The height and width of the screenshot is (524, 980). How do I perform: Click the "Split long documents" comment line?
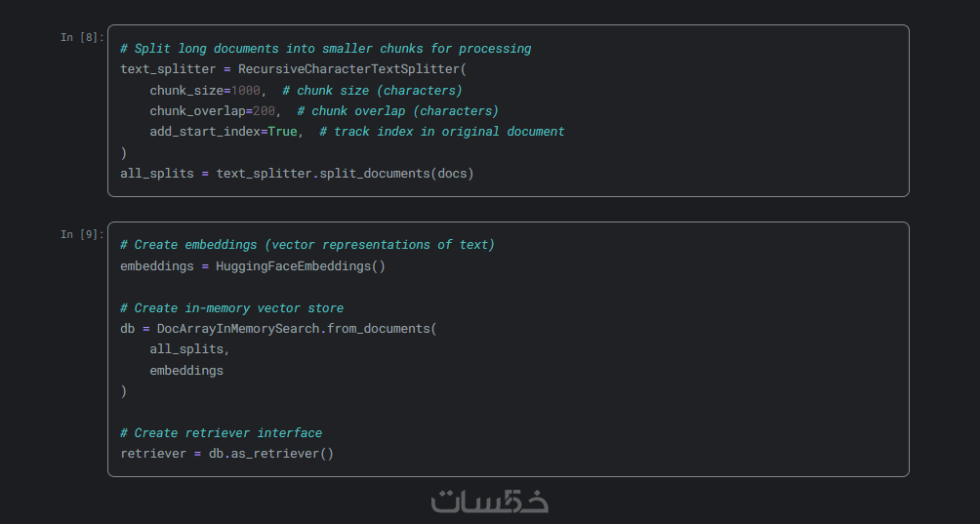pos(325,49)
